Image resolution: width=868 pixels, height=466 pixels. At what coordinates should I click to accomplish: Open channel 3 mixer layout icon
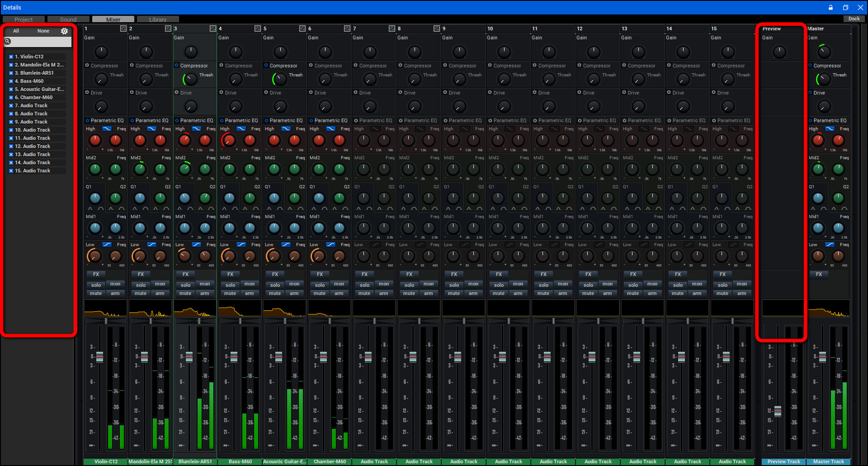coord(212,29)
